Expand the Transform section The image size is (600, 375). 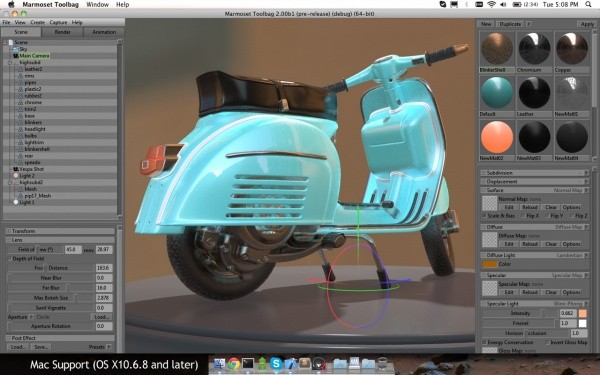[8, 231]
